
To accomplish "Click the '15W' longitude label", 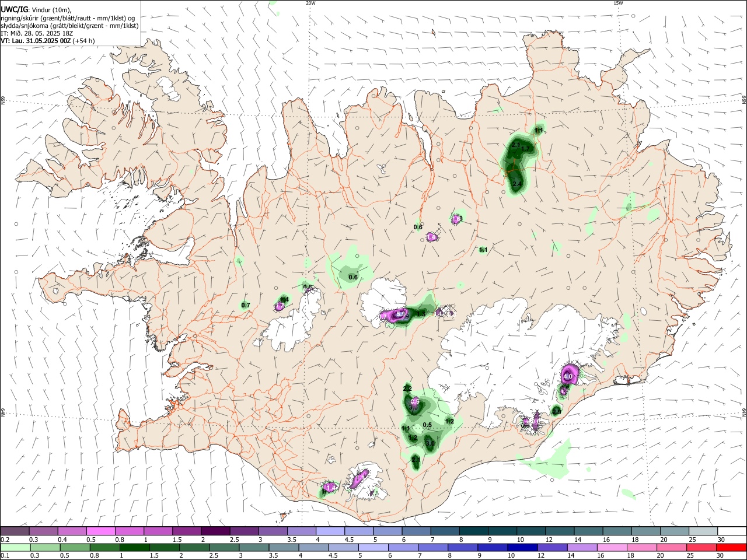I will point(618,3).
